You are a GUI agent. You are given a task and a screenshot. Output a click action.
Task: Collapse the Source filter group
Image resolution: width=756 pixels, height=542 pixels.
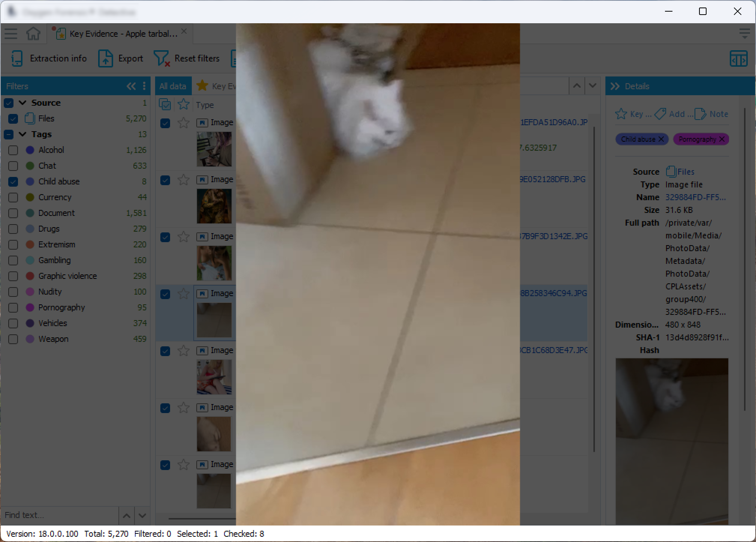22,103
